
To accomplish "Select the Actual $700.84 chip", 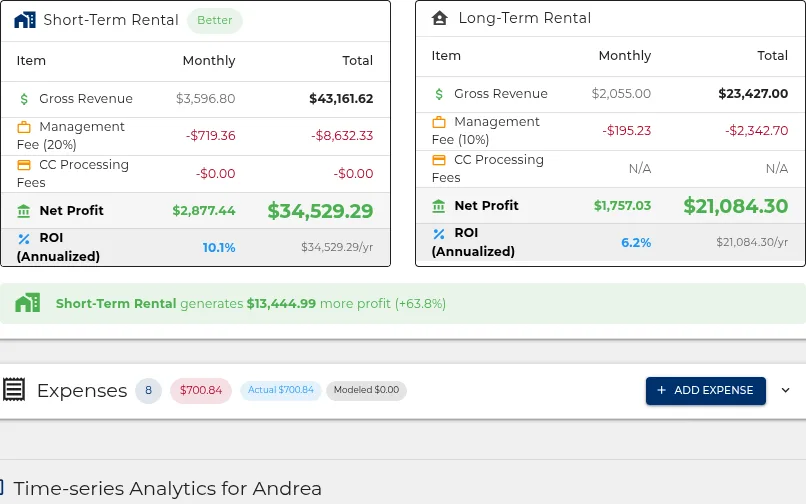I will pyautogui.click(x=281, y=390).
